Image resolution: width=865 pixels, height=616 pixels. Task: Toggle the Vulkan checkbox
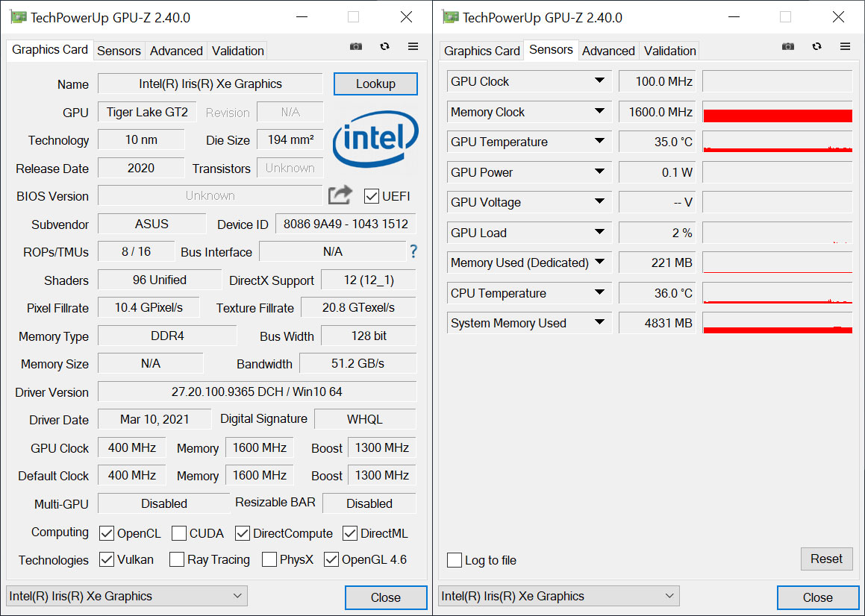(107, 559)
